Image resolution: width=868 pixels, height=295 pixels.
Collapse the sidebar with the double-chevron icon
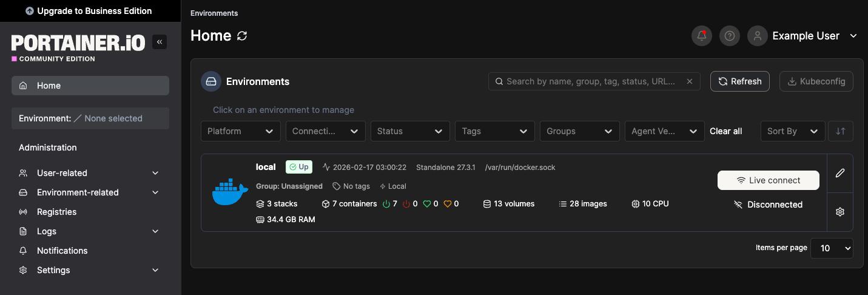coord(160,42)
